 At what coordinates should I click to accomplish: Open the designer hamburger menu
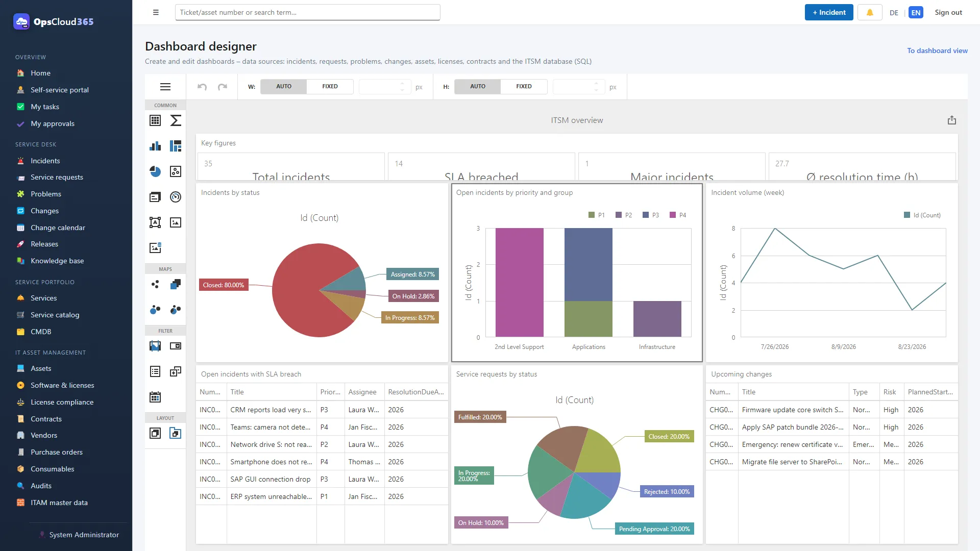pyautogui.click(x=165, y=87)
